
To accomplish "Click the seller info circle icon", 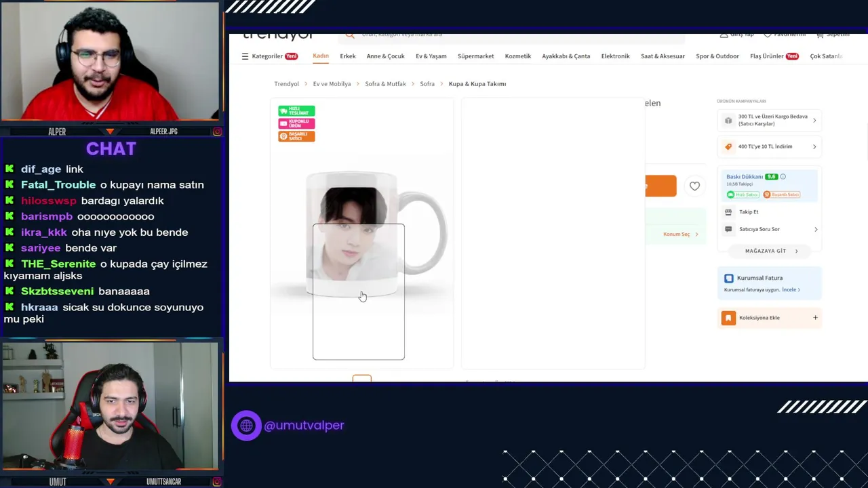I will pyautogui.click(x=783, y=177).
